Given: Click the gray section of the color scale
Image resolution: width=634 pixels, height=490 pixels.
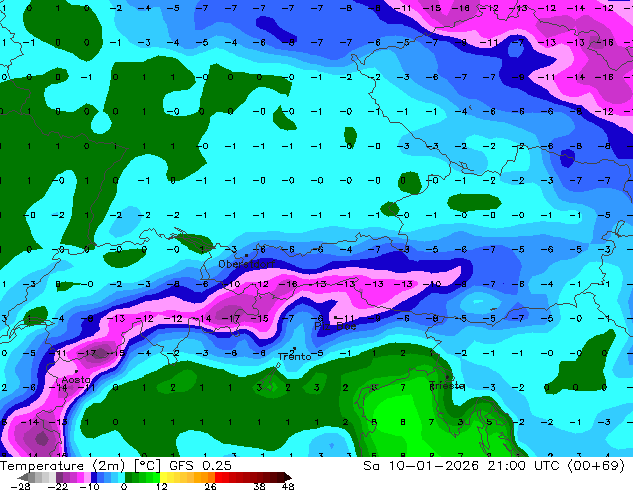Looking at the screenshot, I should pos(38,477).
